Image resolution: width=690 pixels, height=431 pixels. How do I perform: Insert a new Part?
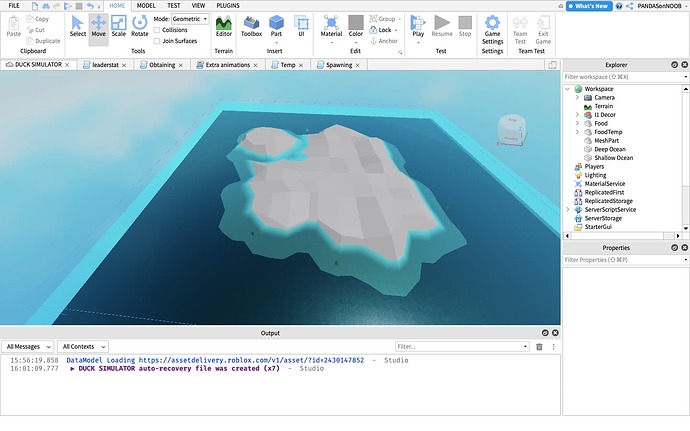[x=276, y=26]
